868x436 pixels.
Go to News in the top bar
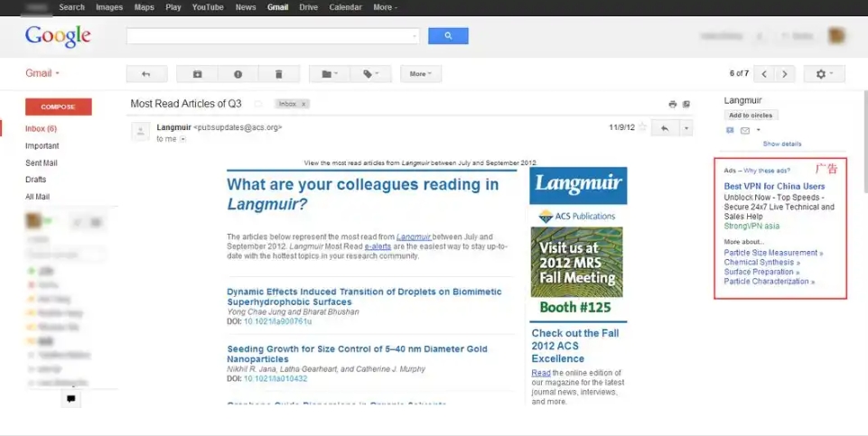tap(246, 7)
